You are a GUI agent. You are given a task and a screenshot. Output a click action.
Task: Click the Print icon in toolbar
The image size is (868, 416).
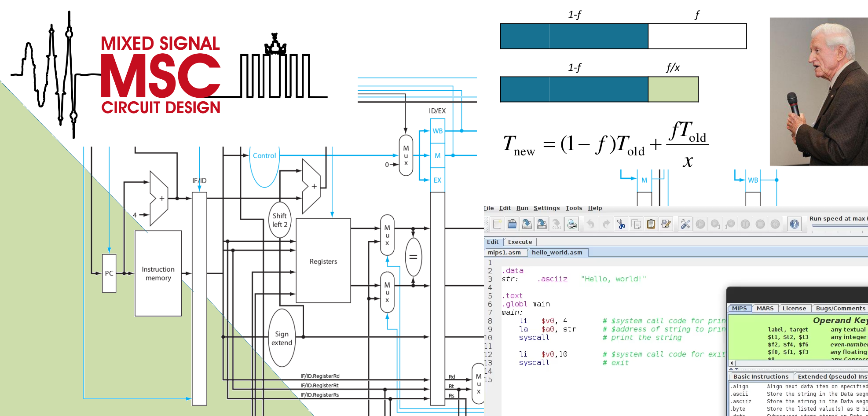571,225
